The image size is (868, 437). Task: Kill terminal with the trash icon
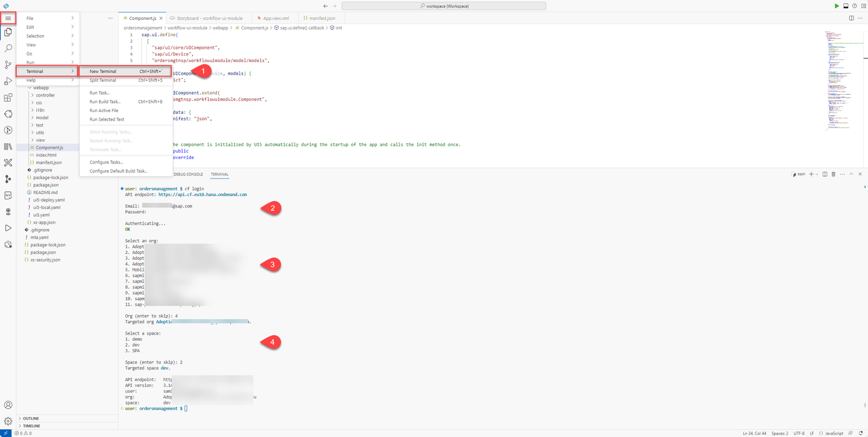834,174
